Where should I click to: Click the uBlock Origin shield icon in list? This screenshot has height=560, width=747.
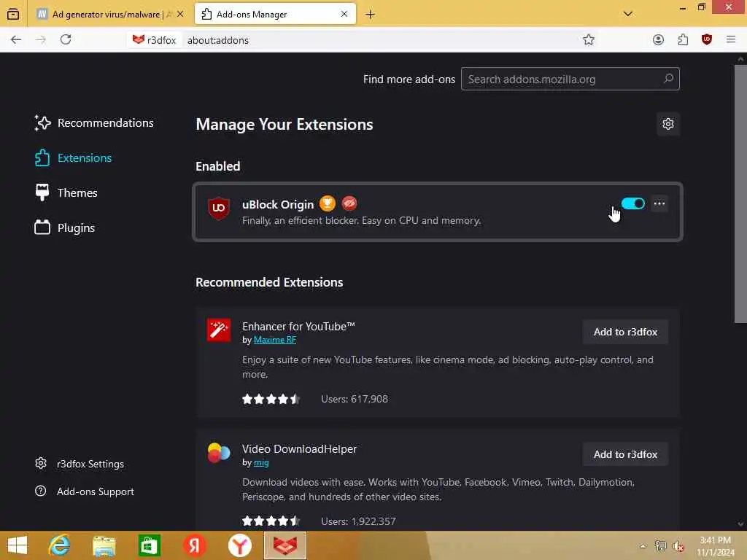(x=219, y=208)
